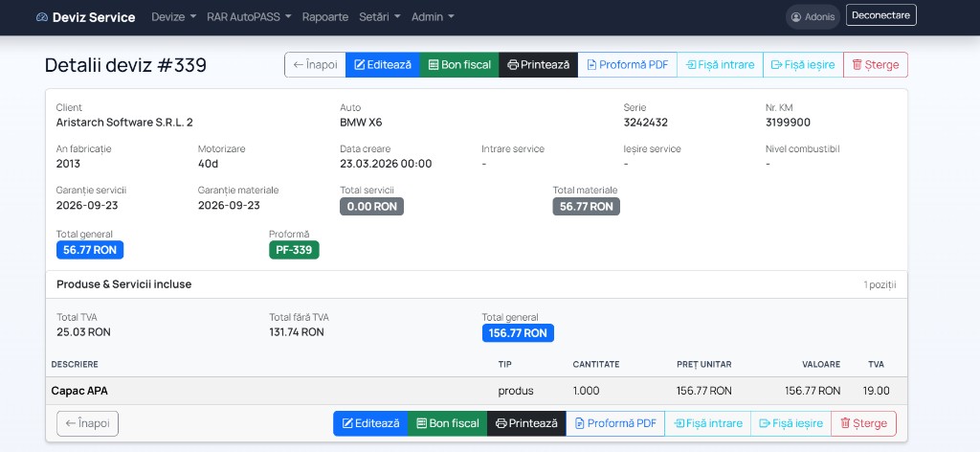The image size is (980, 452).
Task: Select client name Aristarch Software S.R.L. 2
Action: tap(124, 123)
